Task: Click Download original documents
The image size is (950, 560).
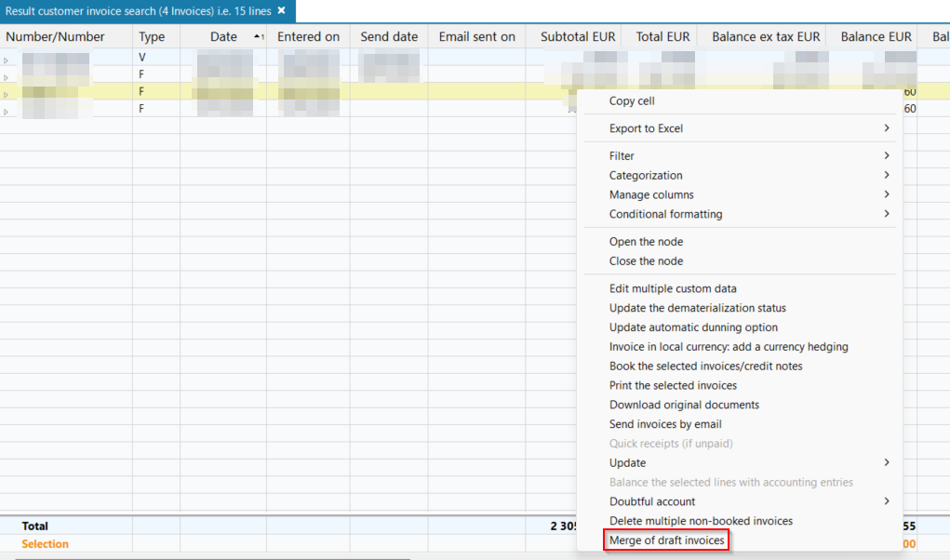Action: click(x=684, y=405)
